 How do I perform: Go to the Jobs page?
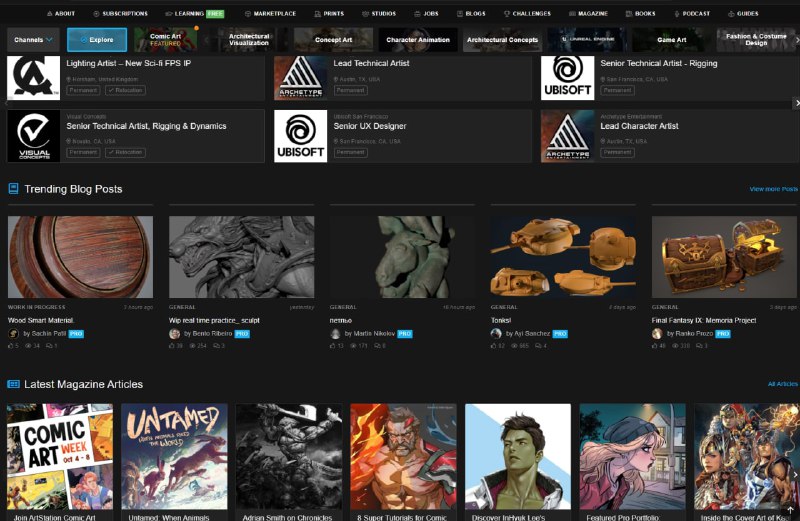tap(426, 14)
